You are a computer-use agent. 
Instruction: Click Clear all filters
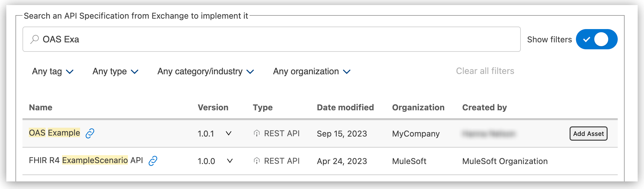[x=485, y=71]
